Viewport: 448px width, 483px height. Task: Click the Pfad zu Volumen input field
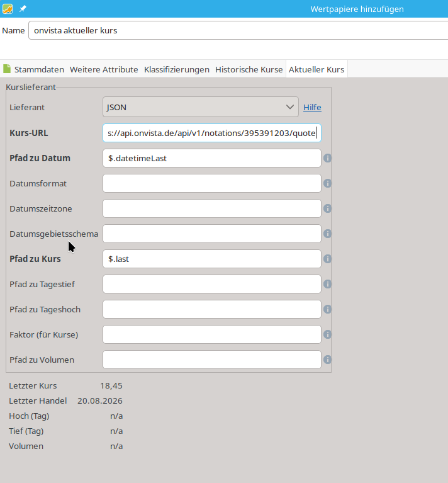[x=212, y=360]
